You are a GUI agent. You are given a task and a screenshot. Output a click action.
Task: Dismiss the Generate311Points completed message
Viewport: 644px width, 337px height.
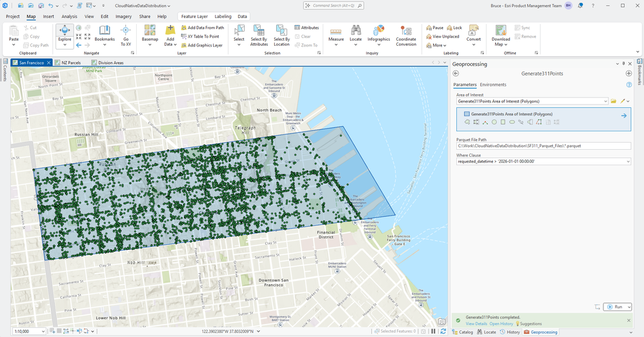[x=629, y=320]
